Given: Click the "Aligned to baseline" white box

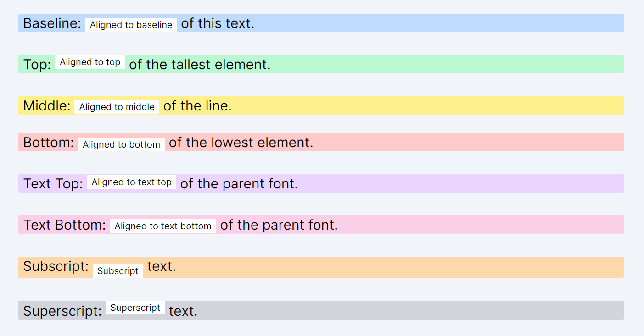Looking at the screenshot, I should coord(131,25).
